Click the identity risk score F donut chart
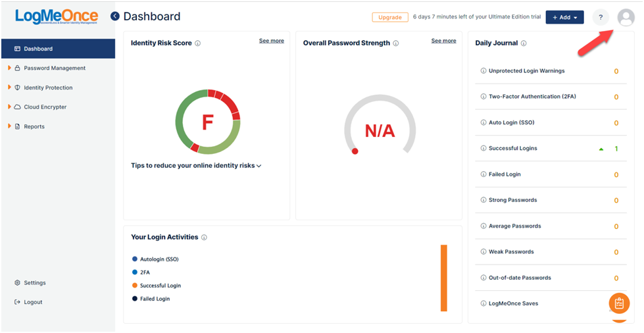The height and width of the screenshot is (333, 644). (x=208, y=122)
